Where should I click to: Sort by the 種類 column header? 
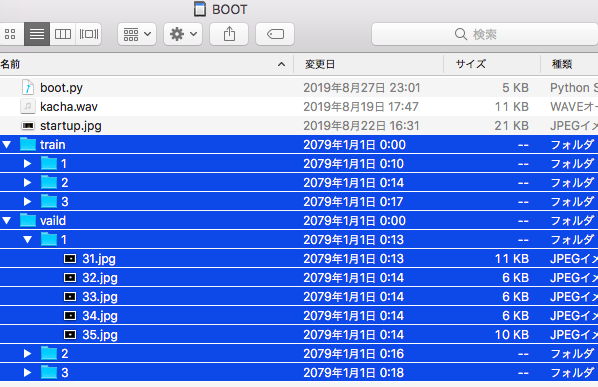[569, 64]
